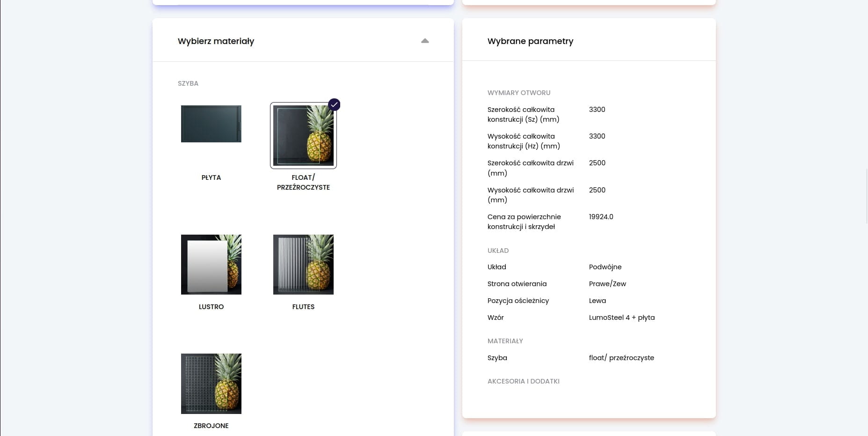Click the price value 19924.0
This screenshot has width=868, height=436.
click(x=601, y=217)
